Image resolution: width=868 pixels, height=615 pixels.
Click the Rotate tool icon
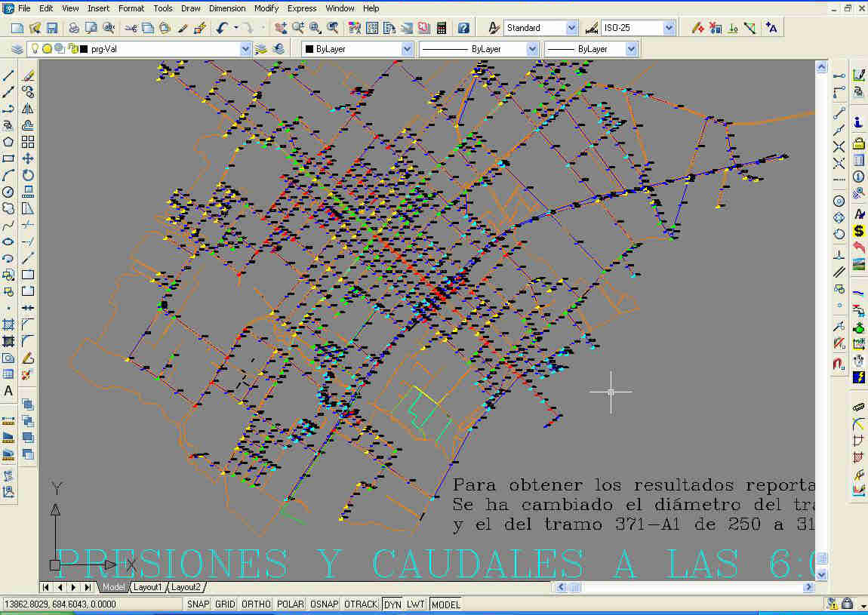(x=28, y=175)
